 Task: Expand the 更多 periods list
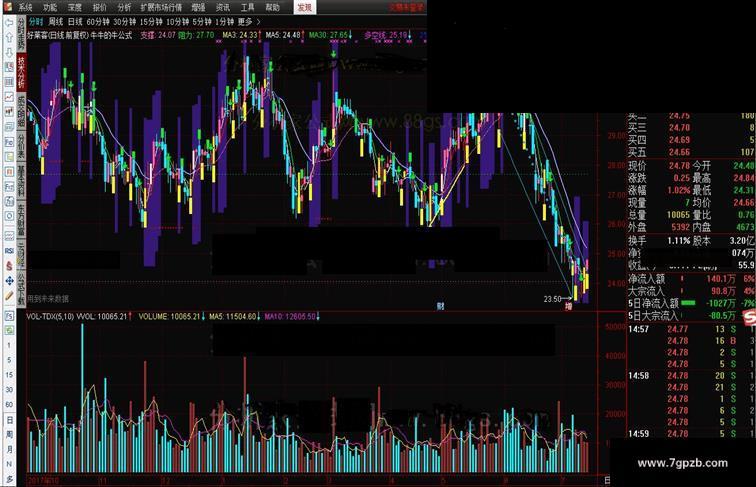[248, 22]
